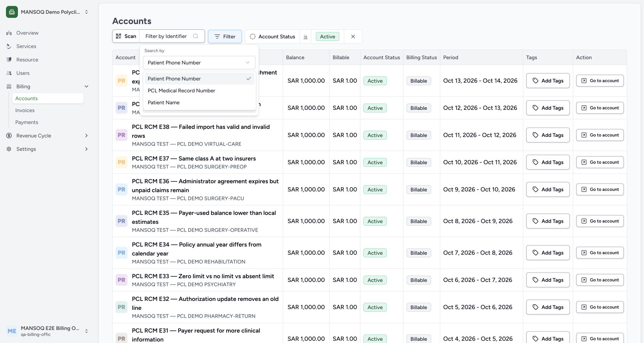
Task: Click the PR avatar of PCL RCM E35
Action: coord(121,221)
